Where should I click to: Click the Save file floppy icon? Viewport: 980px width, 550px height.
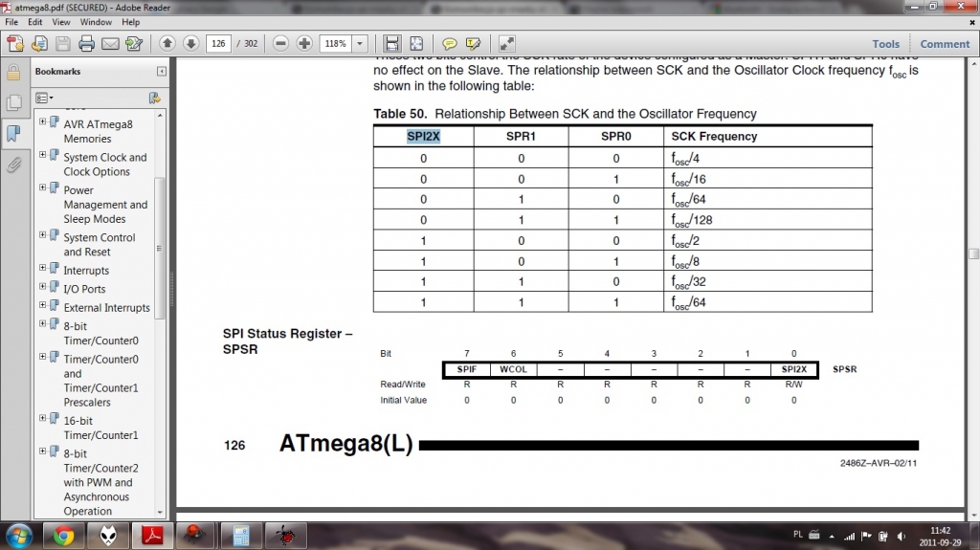tap(62, 44)
